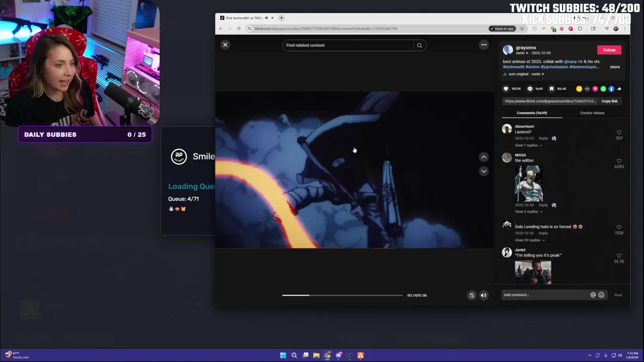Image resolution: width=644 pixels, height=362 pixels.
Task: Expand View 7 replies
Action: click(x=528, y=145)
